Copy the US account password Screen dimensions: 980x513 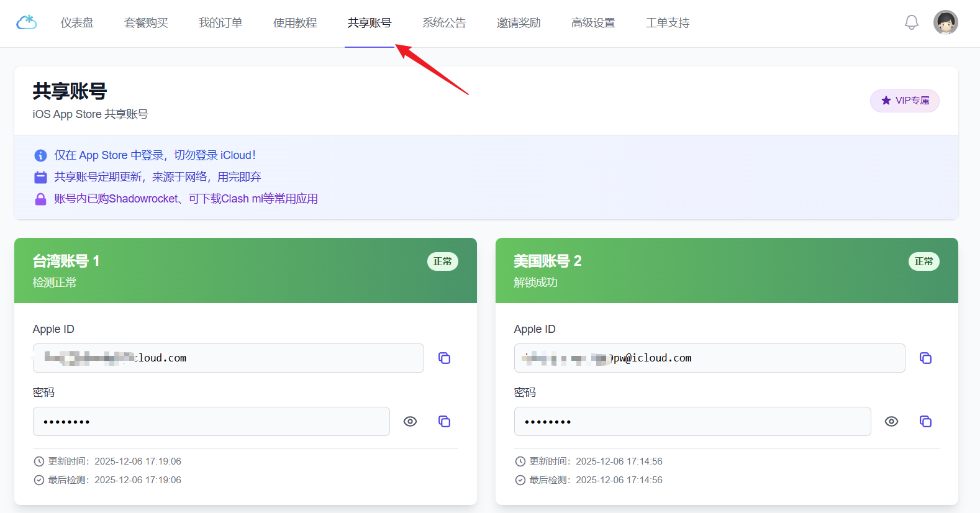tap(925, 422)
